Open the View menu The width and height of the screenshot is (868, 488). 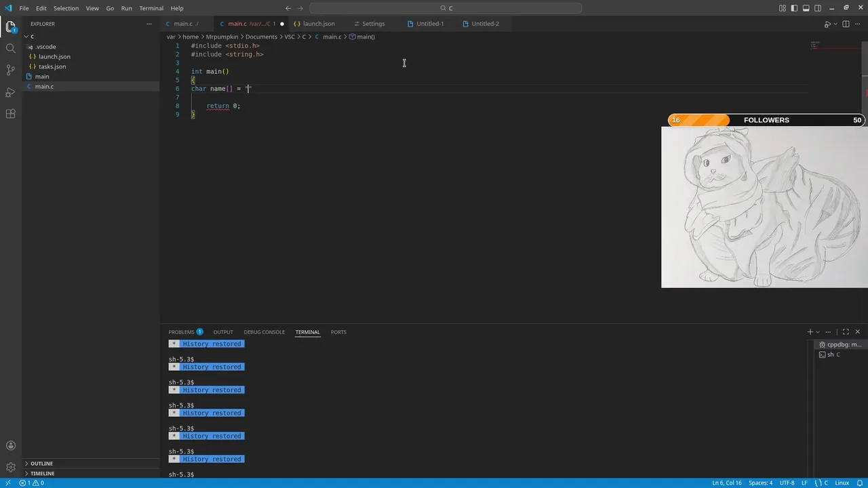(x=92, y=8)
